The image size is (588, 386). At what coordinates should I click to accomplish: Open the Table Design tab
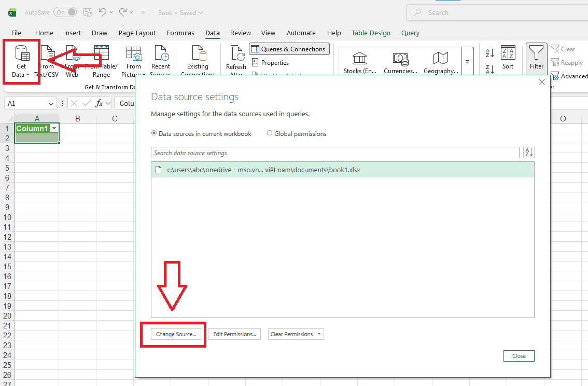[x=371, y=33]
